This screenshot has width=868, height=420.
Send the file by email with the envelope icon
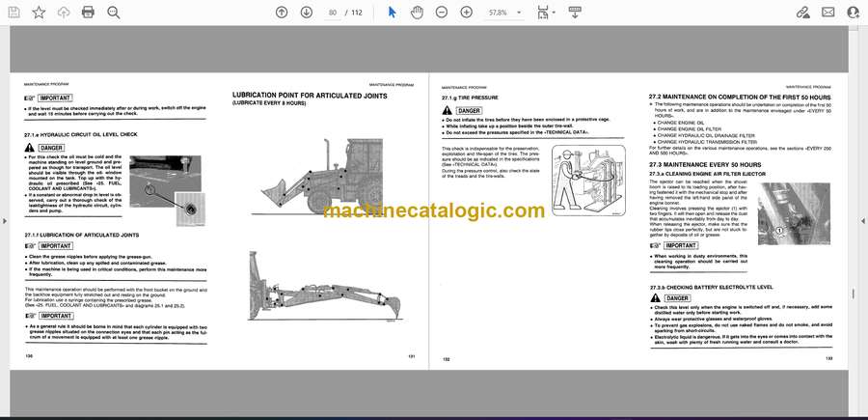[x=828, y=13]
